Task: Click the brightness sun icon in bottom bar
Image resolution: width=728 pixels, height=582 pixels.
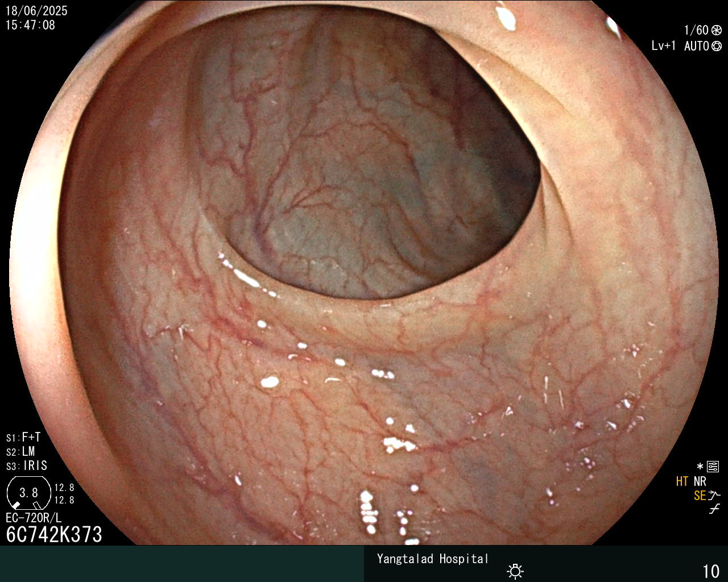Action: tap(515, 571)
